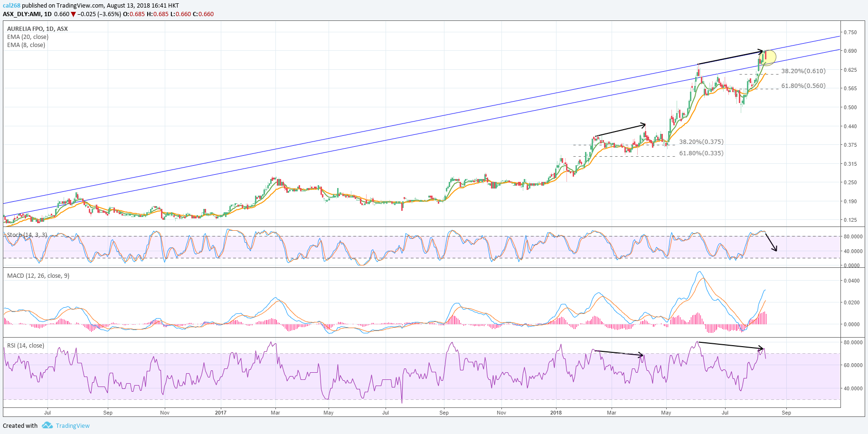Screen dimensions: 868x434
Task: Click the ASX_DLY:AMI, 1D symbol text
Action: click(x=27, y=14)
